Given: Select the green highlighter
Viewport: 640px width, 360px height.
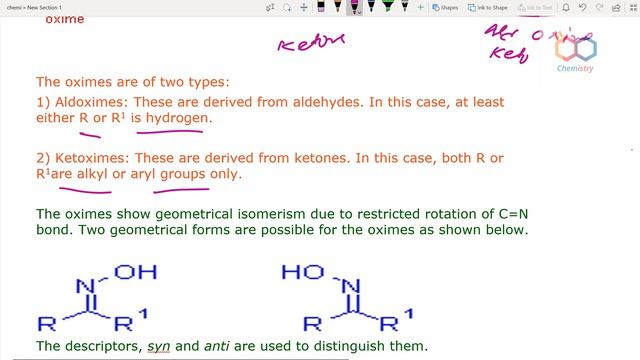Looking at the screenshot, I should 388,7.
